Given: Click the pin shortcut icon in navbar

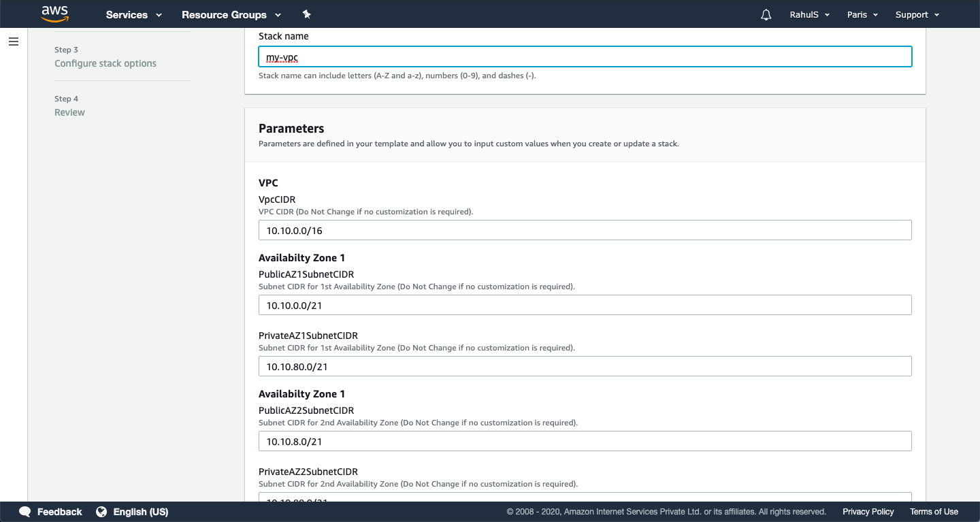Looking at the screenshot, I should (306, 14).
